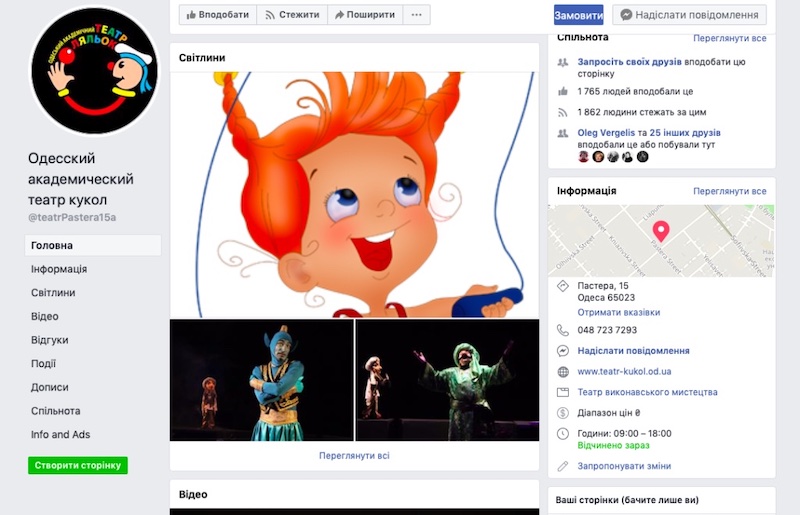Image resolution: width=800 pixels, height=515 pixels.
Task: Click Переглянути все in Спільнота section
Action: click(730, 38)
